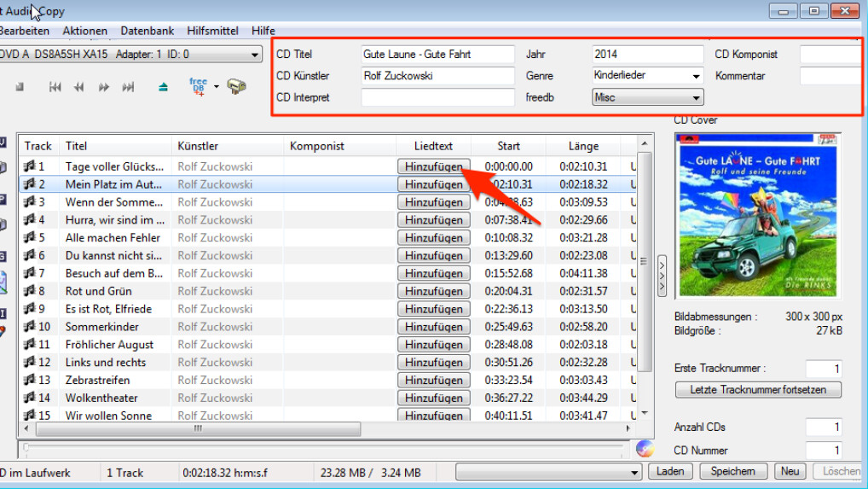Click the drive detection icon

coord(236,86)
